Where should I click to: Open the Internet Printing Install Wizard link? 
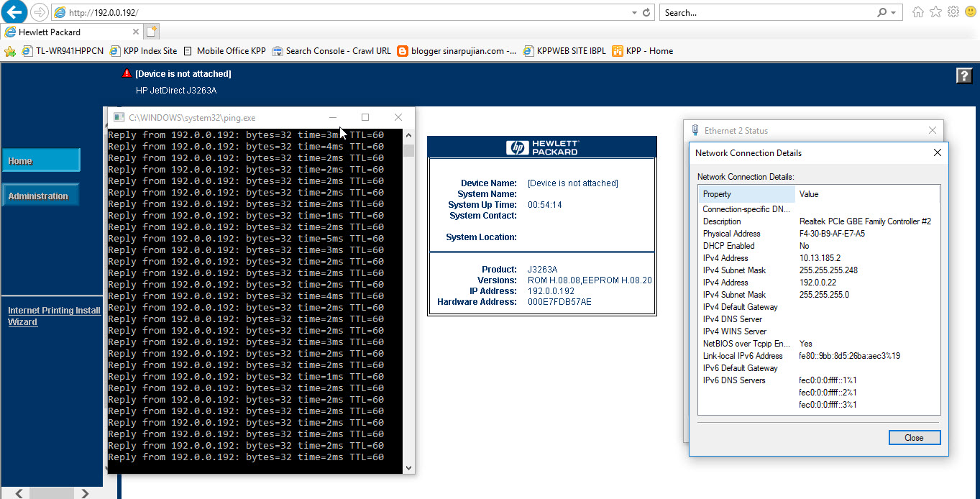(53, 315)
